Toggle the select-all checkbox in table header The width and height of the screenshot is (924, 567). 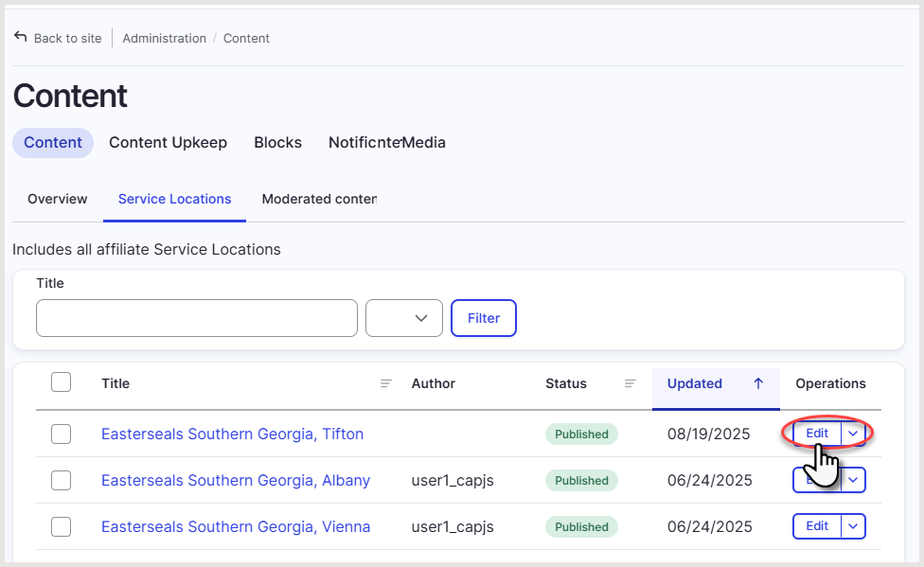point(62,382)
